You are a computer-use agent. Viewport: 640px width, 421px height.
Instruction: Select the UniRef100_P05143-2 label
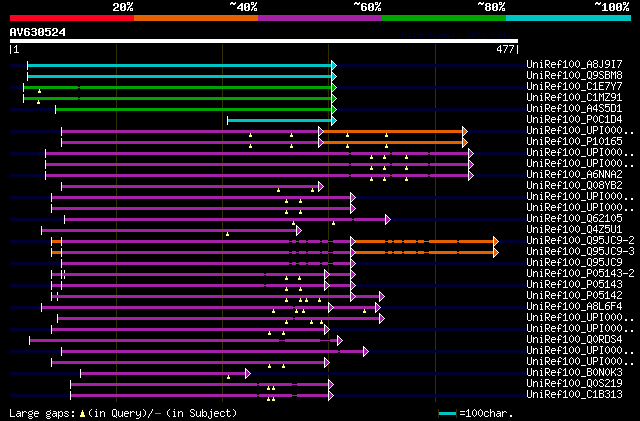click(x=580, y=274)
